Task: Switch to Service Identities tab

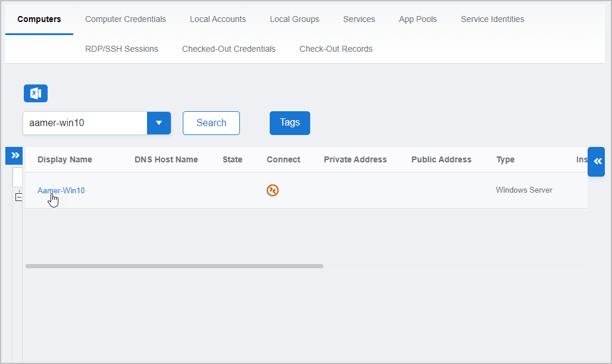Action: point(492,19)
